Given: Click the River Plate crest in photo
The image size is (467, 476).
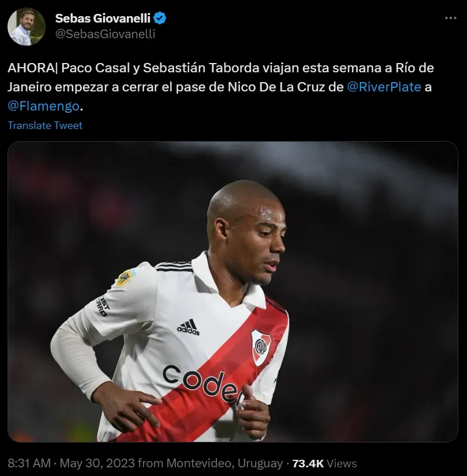Looking at the screenshot, I should pos(260,347).
